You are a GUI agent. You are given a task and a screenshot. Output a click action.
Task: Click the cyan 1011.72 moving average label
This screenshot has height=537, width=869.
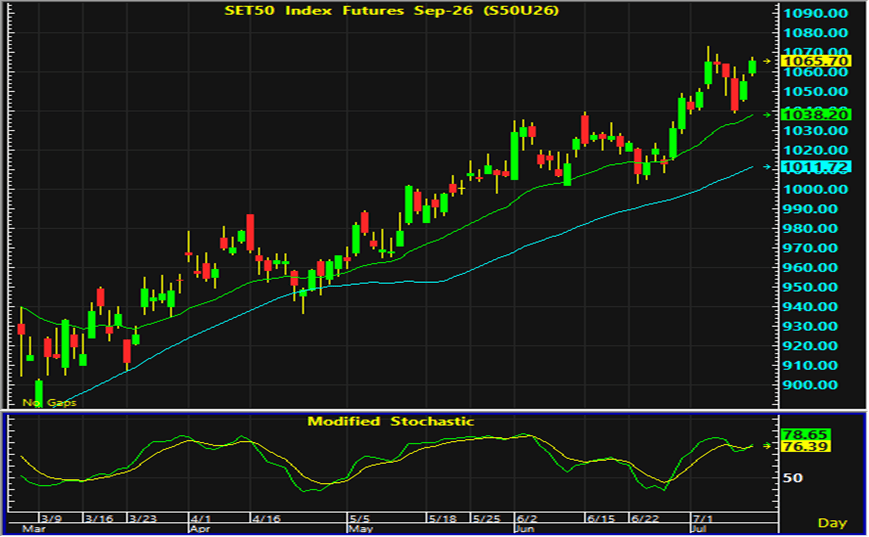[x=816, y=167]
